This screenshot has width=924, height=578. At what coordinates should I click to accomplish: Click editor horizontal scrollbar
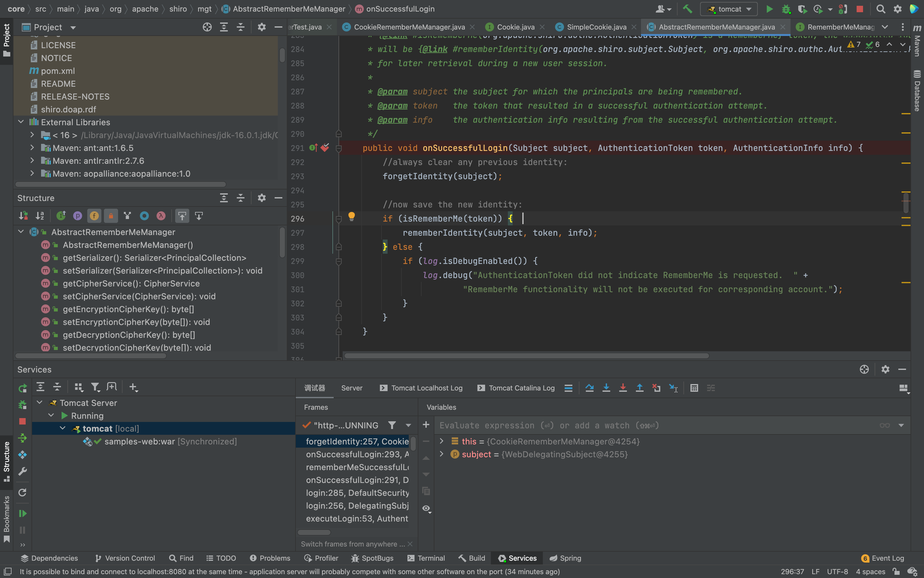coord(526,356)
